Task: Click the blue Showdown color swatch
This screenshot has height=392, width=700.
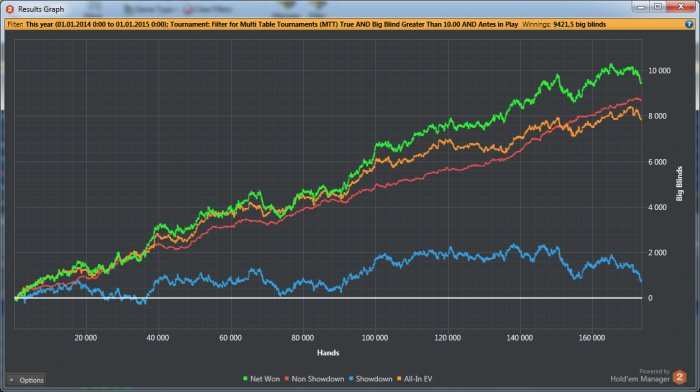Action: click(351, 379)
